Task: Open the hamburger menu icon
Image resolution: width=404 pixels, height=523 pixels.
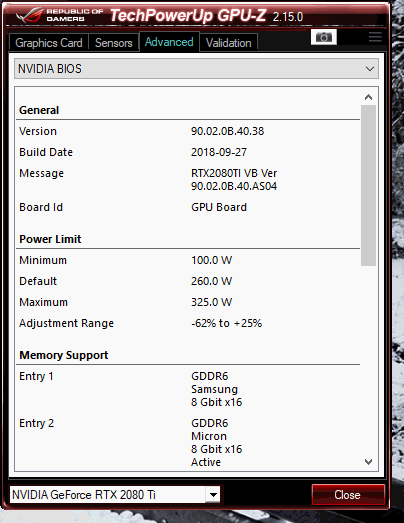Action: [x=375, y=37]
